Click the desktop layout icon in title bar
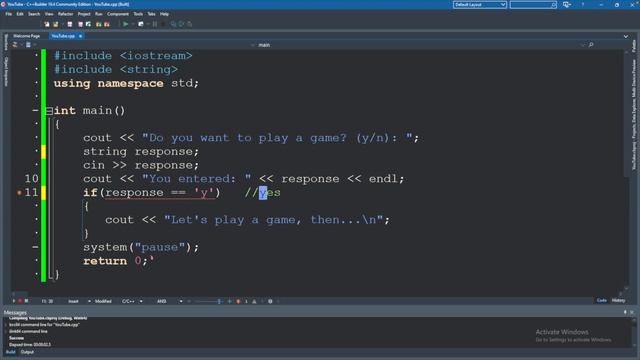The width and height of the screenshot is (640, 360). click(567, 4)
